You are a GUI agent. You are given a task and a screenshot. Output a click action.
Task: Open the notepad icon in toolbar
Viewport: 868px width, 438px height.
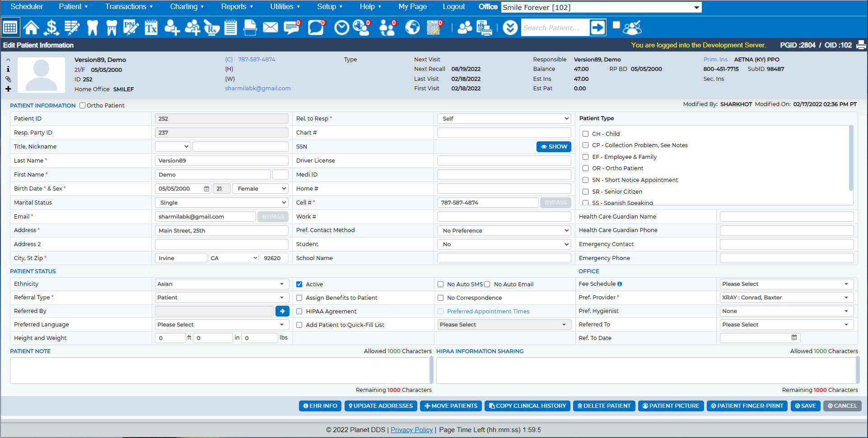(231, 28)
